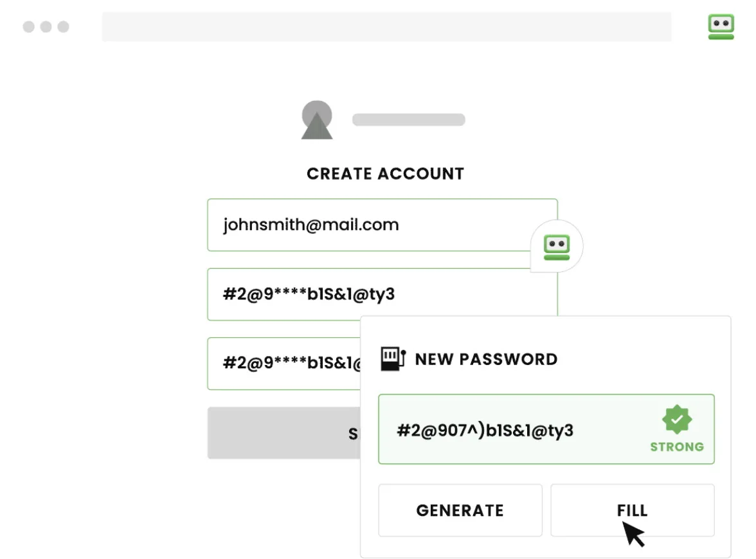This screenshot has height=559, width=756.
Task: Focus the first password input field
Action: [382, 294]
